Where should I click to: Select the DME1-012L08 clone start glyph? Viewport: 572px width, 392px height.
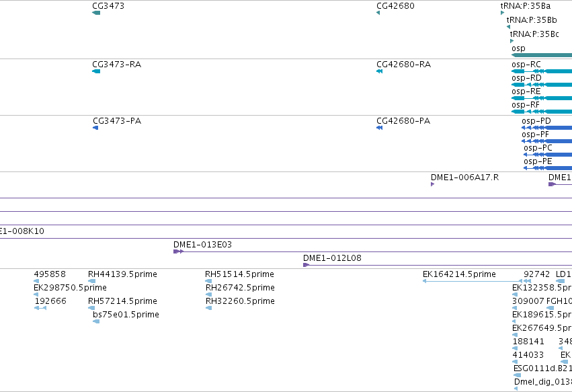tap(306, 265)
